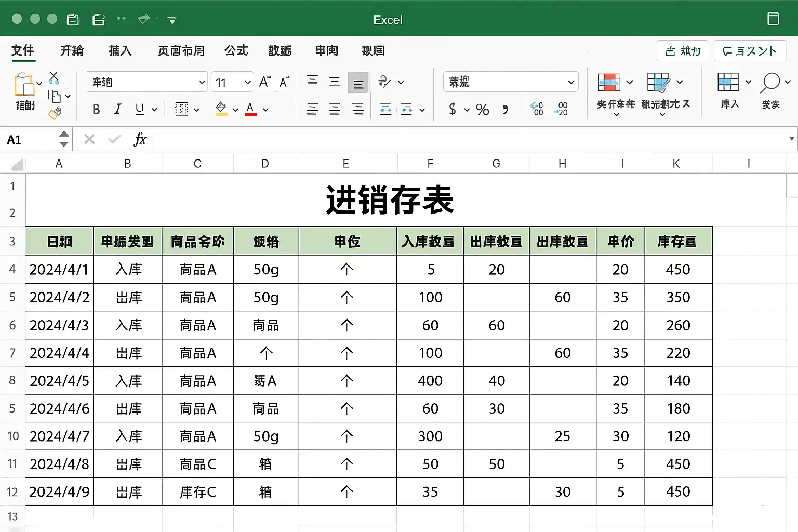Open the font size 11 dropdown

(232, 82)
